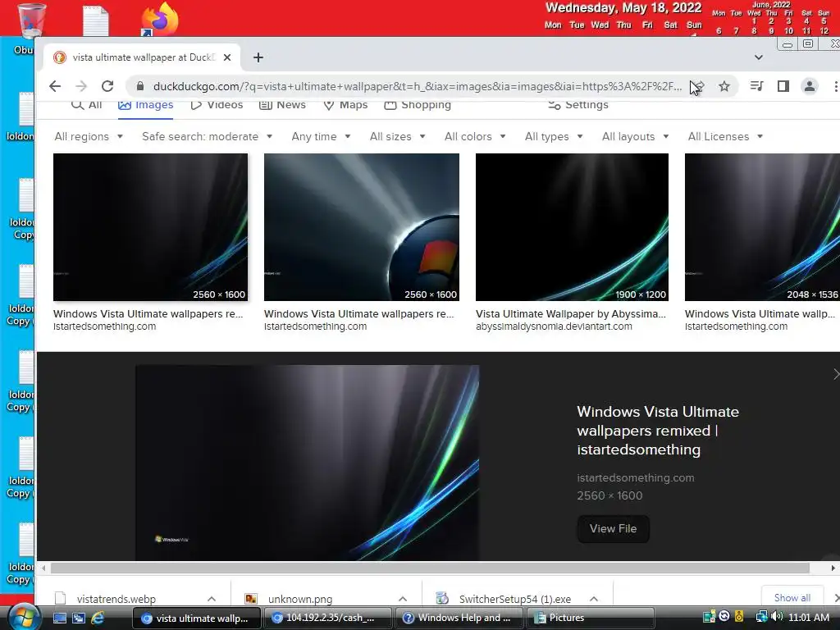Image resolution: width=840 pixels, height=630 pixels.
Task: Switch to Windows Help and Support taskbar window
Action: (459, 618)
